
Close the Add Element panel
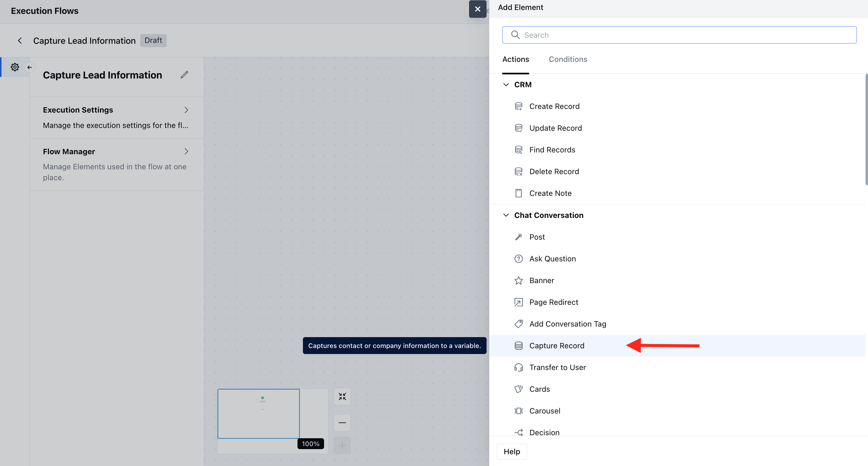pyautogui.click(x=477, y=9)
